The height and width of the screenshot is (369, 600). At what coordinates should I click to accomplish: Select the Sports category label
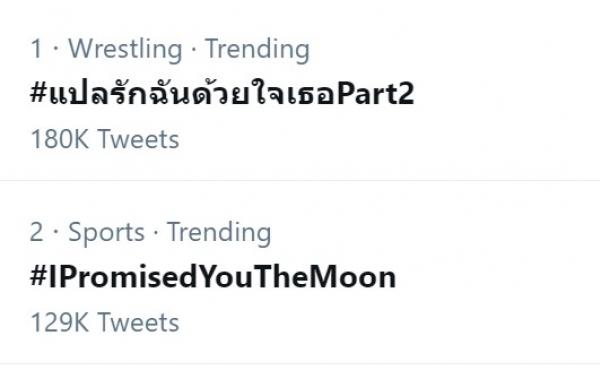pos(106,233)
